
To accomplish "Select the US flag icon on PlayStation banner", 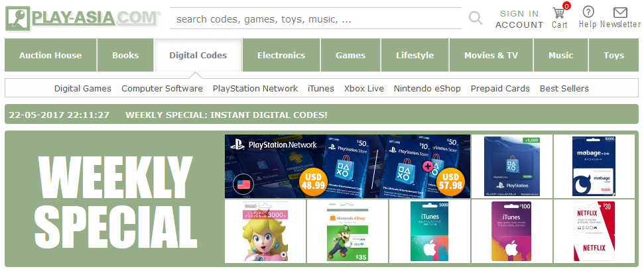I will click(243, 184).
